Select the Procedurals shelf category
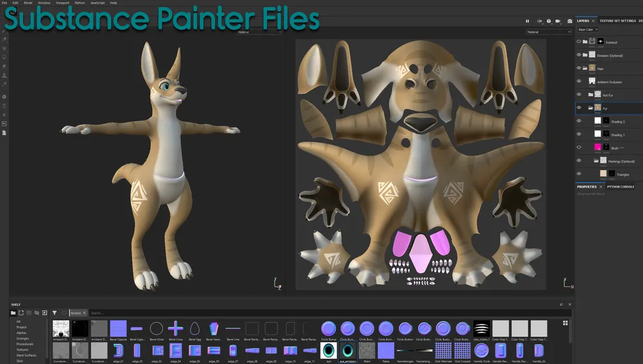The width and height of the screenshot is (643, 364). (x=24, y=344)
